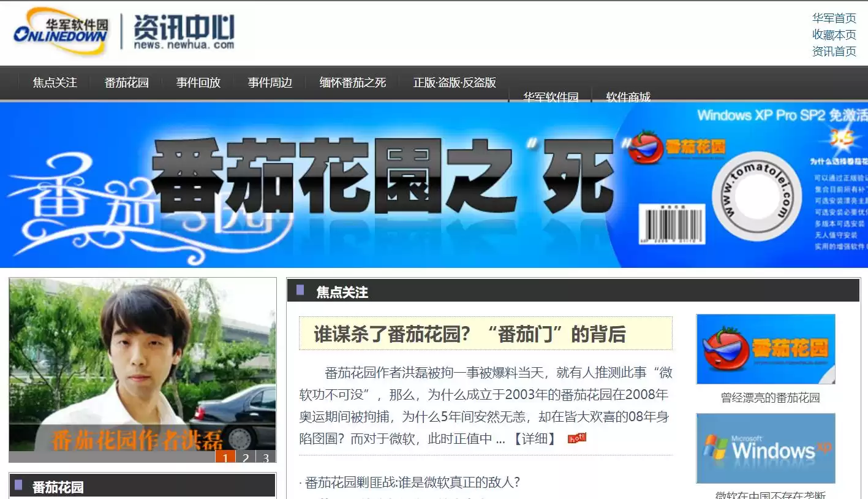Image resolution: width=868 pixels, height=499 pixels.
Task: Click the 番茄花园 tomato logo thumbnail in sidebar
Action: point(765,348)
